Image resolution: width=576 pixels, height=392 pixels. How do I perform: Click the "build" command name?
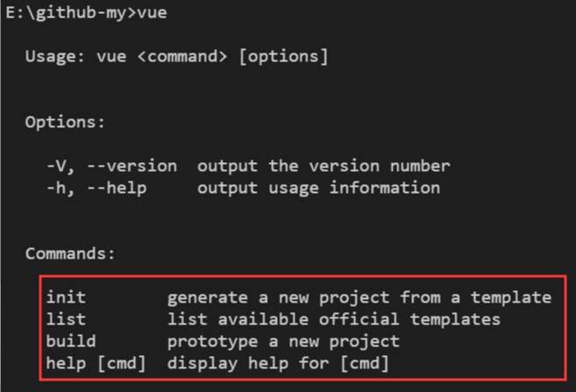point(71,340)
